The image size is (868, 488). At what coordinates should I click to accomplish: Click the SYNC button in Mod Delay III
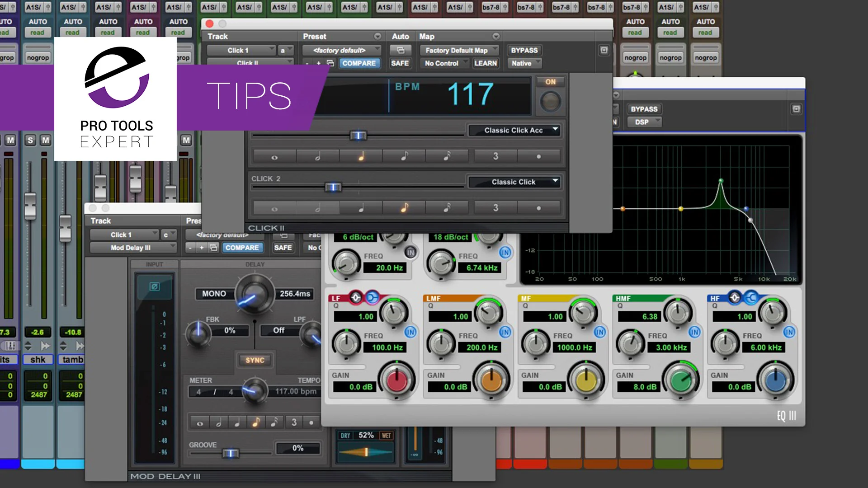click(x=255, y=360)
